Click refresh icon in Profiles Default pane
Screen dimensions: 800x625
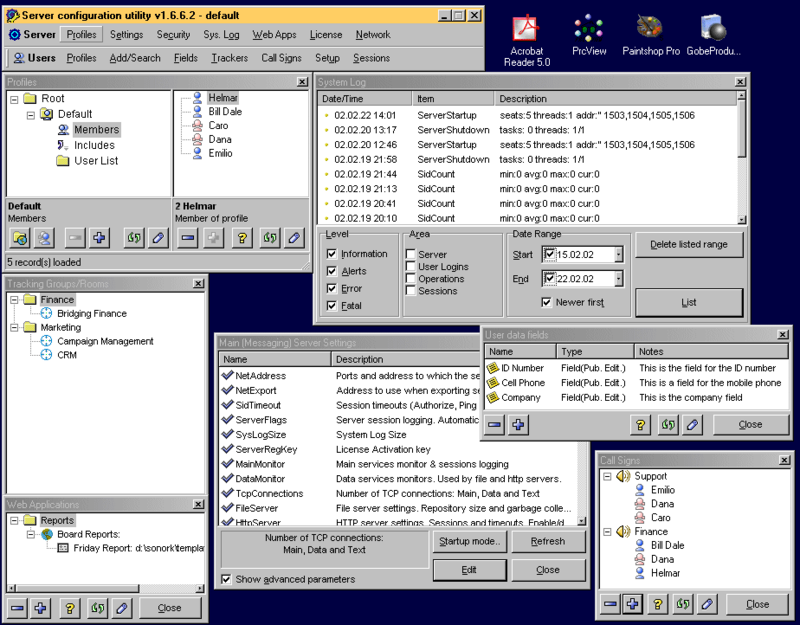pos(134,238)
